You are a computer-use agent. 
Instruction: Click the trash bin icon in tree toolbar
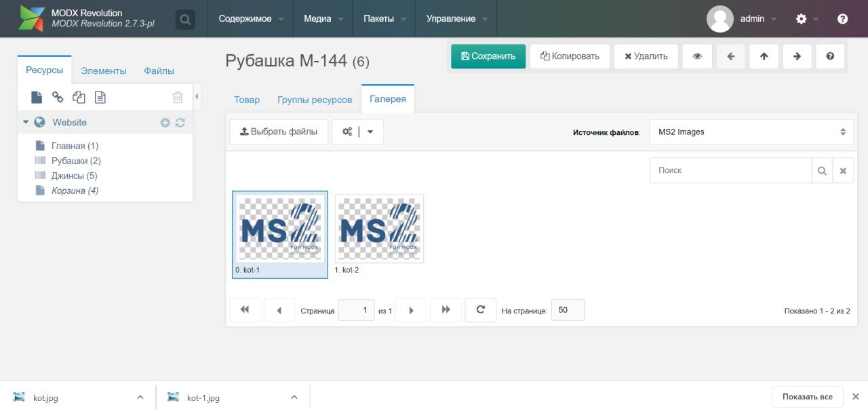pyautogui.click(x=178, y=98)
